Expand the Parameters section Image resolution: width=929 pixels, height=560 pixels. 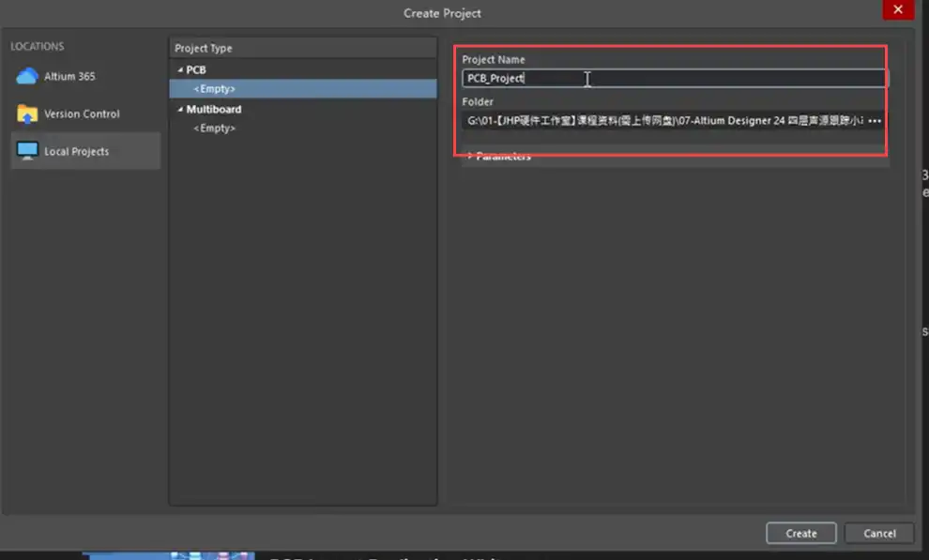[x=469, y=157]
